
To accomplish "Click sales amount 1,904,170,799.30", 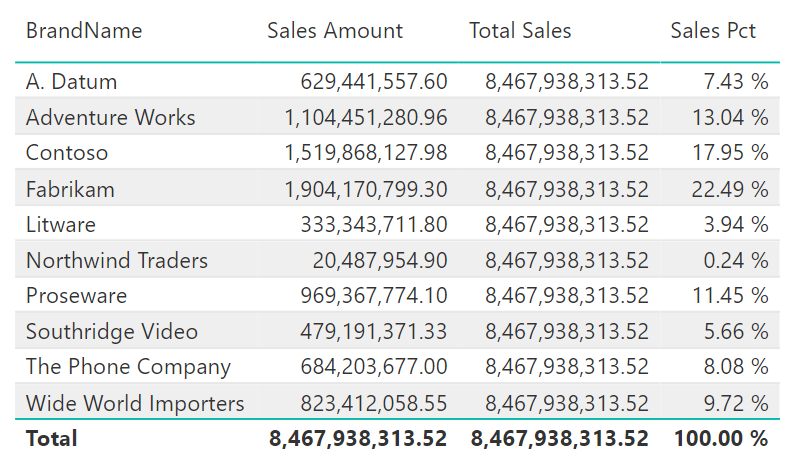I will tap(366, 190).
